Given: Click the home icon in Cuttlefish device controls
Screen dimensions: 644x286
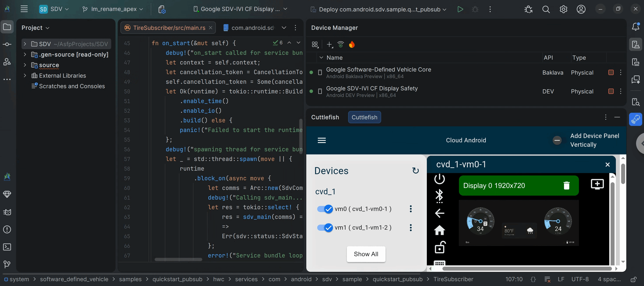Looking at the screenshot, I should click(x=440, y=230).
